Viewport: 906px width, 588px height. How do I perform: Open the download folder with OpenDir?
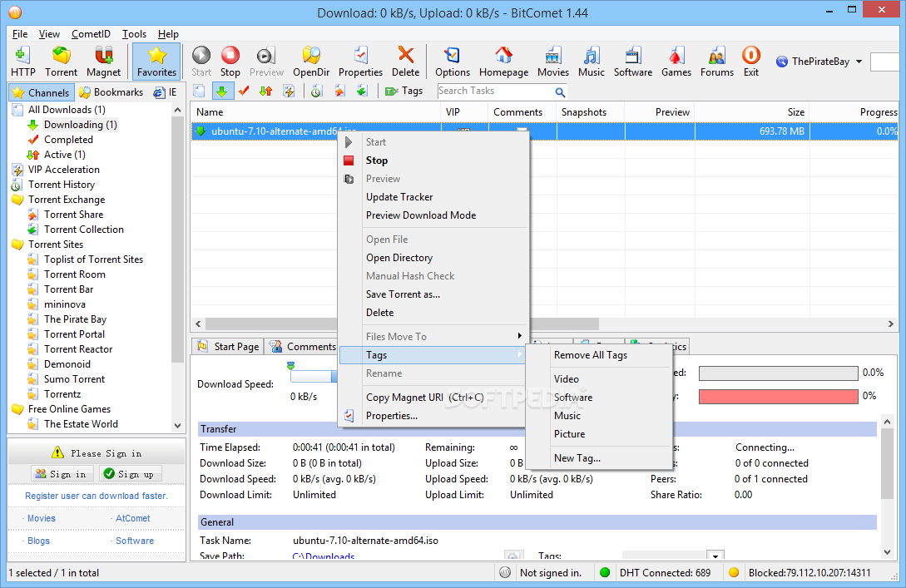(x=311, y=62)
